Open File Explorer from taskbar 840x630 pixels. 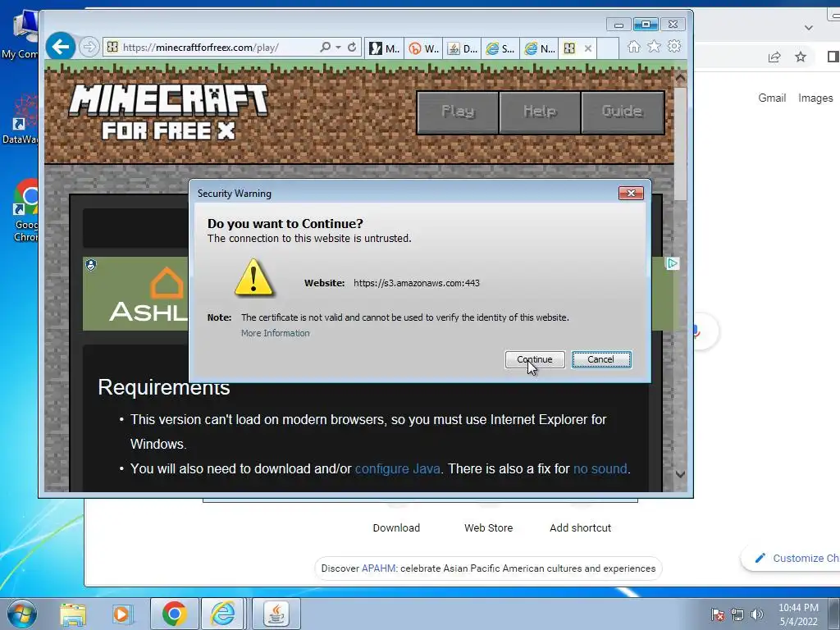pos(73,614)
